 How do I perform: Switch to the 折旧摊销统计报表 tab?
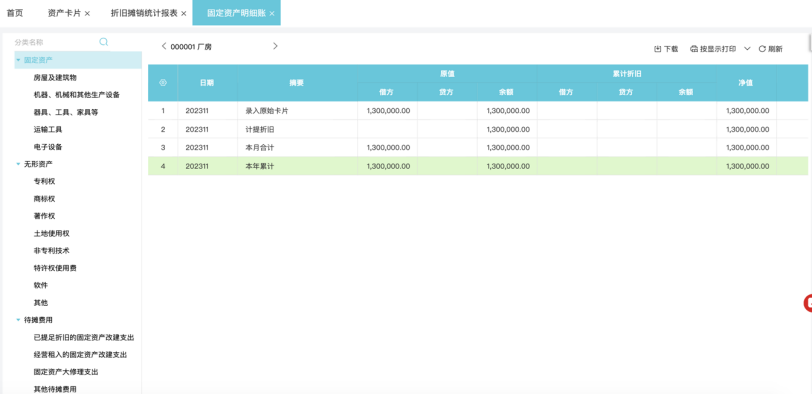144,13
